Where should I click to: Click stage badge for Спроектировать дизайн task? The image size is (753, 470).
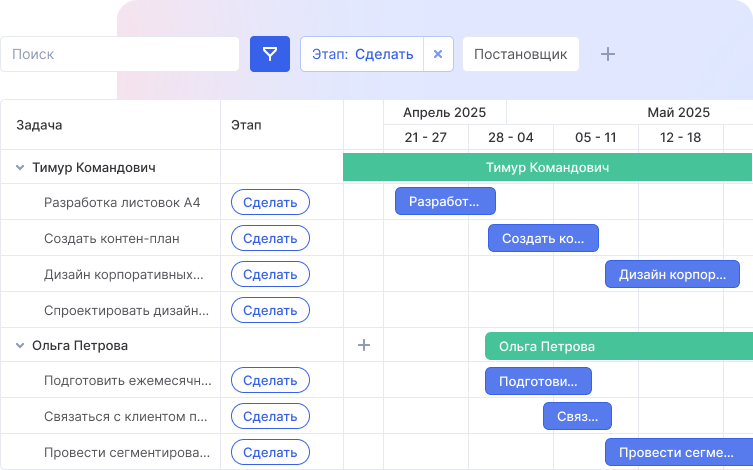tap(270, 311)
